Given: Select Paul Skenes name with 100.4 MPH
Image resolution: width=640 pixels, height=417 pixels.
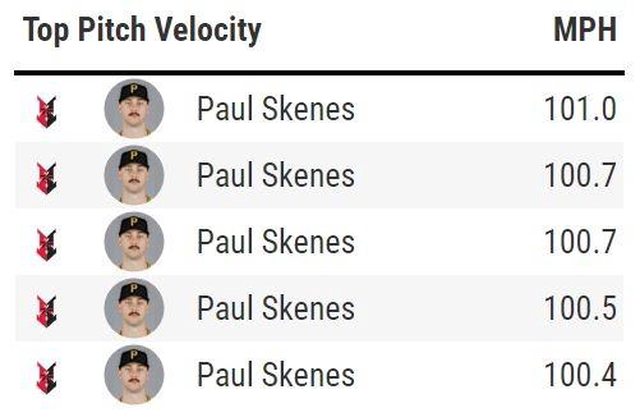Looking at the screenshot, I should [276, 375].
